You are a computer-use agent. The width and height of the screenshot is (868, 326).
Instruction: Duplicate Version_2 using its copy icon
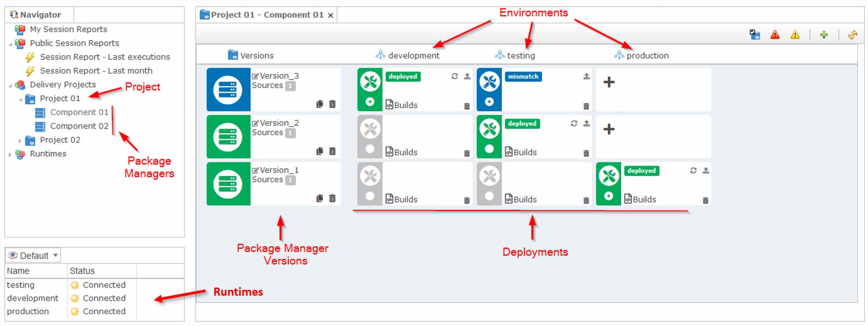click(x=320, y=151)
